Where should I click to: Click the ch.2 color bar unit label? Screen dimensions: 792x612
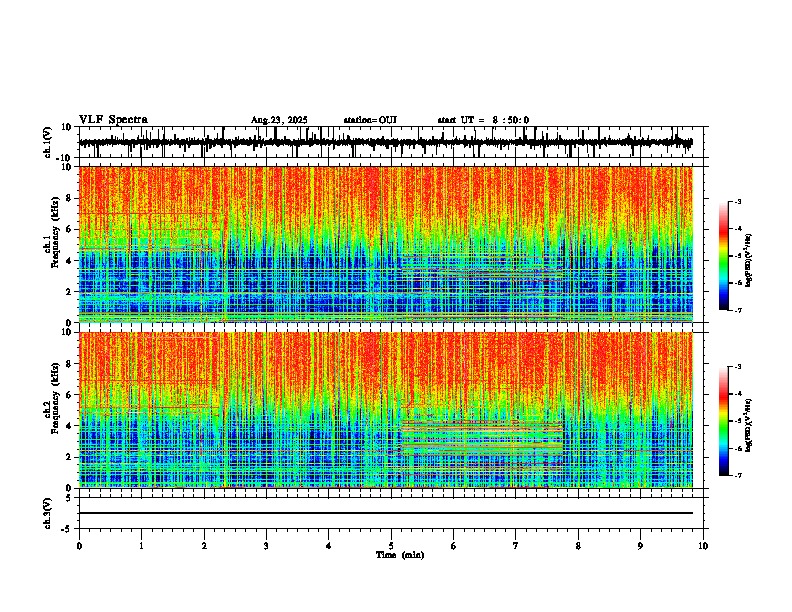tap(749, 426)
